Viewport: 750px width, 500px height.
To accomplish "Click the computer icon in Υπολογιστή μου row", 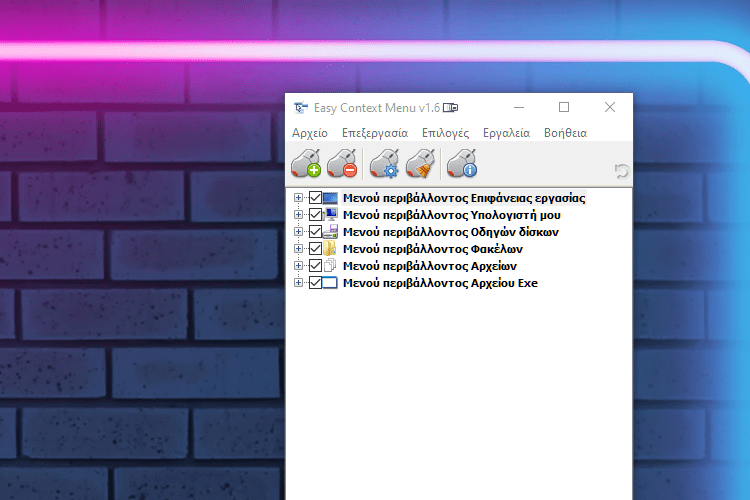I will pos(330,214).
